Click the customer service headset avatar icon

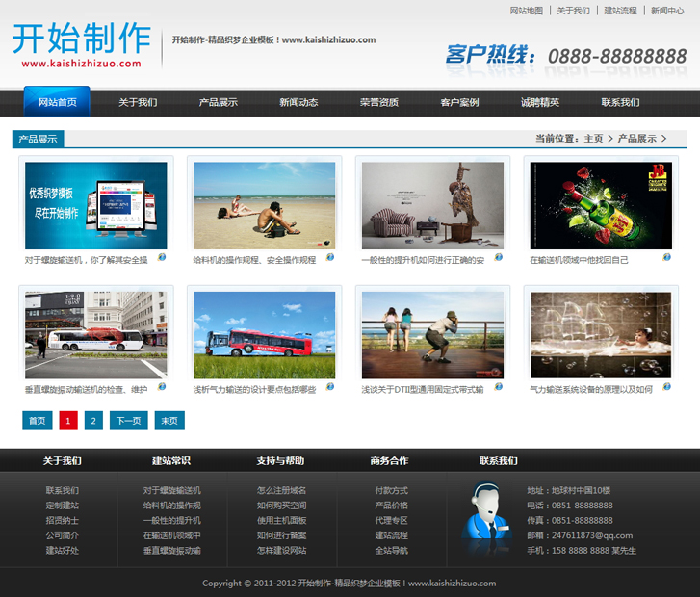489,519
